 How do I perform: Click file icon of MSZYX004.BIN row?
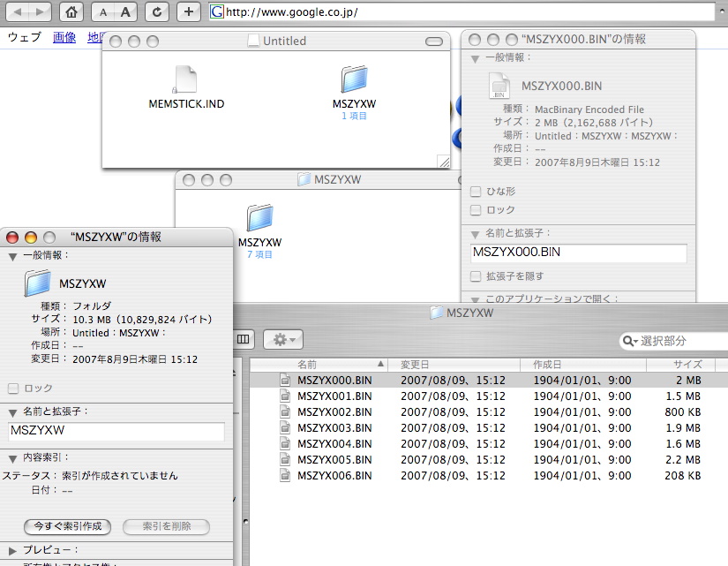point(285,443)
